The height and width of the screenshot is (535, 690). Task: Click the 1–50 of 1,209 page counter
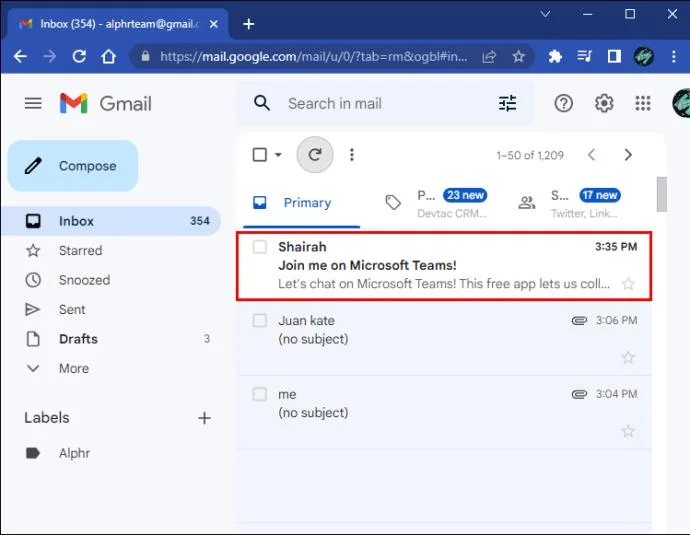point(530,155)
